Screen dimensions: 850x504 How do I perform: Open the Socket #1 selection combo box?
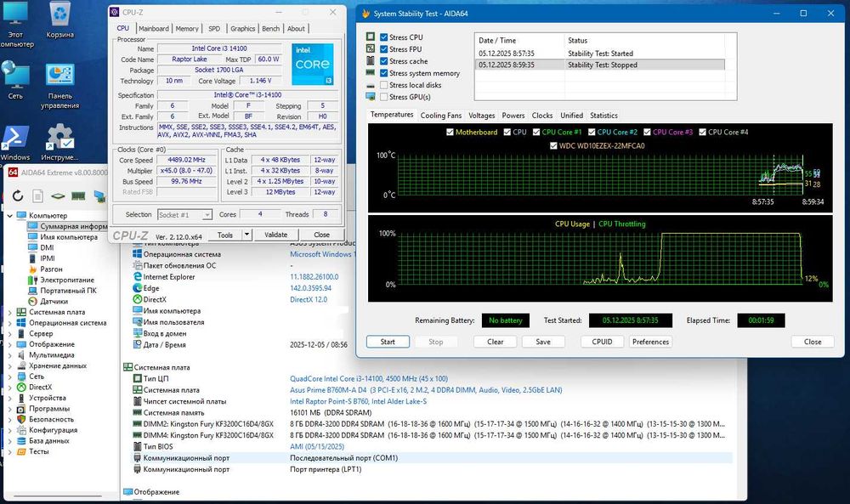pos(184,215)
